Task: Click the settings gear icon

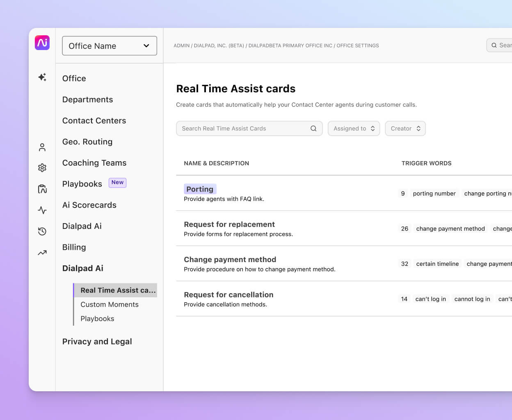Action: pyautogui.click(x=42, y=167)
